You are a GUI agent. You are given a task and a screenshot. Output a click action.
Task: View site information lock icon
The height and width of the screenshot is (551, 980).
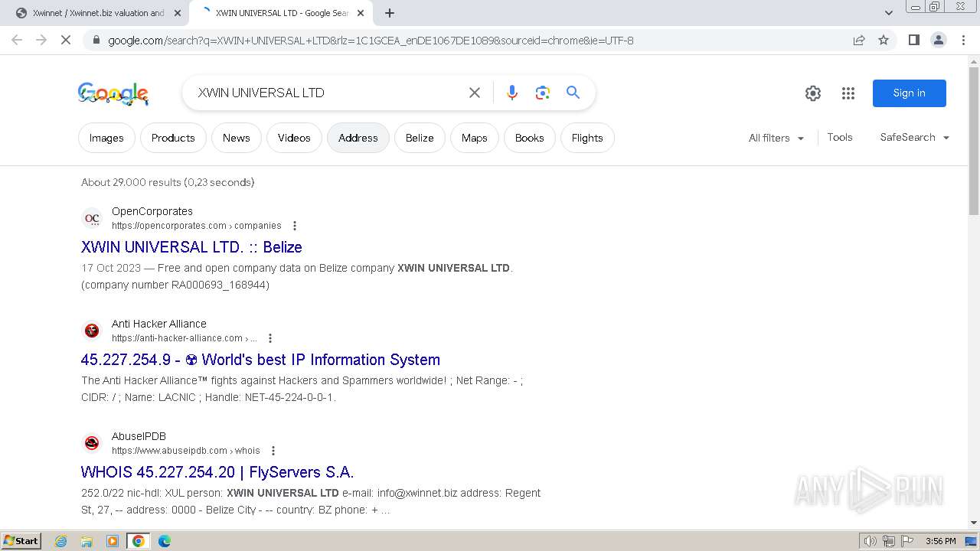96,40
